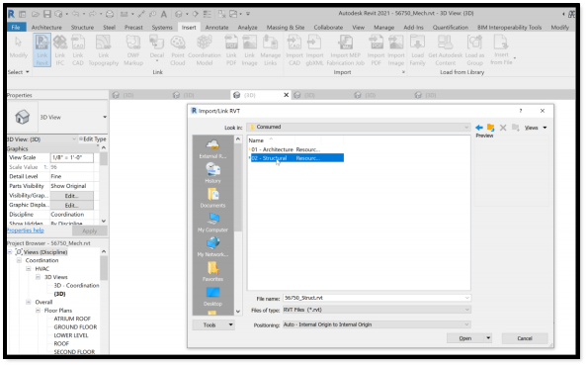Screen dimensions: 588x367
Task: Select the Link Revit tool
Action: pos(42,50)
